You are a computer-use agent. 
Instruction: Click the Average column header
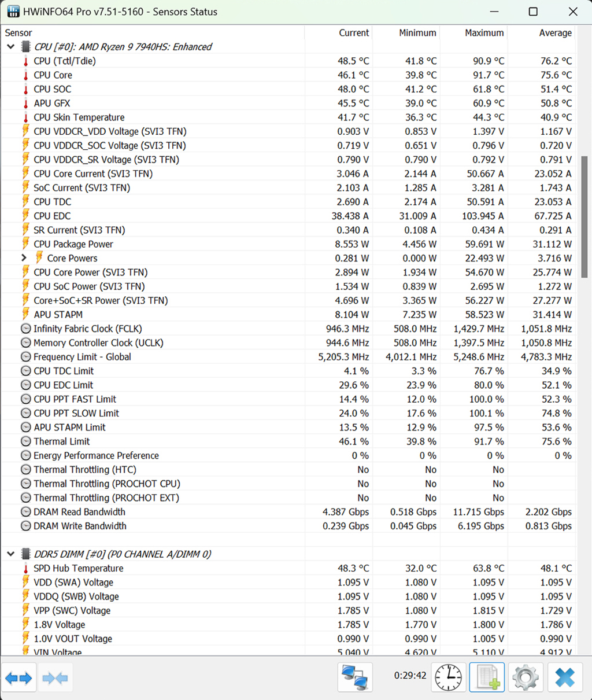pos(541,33)
